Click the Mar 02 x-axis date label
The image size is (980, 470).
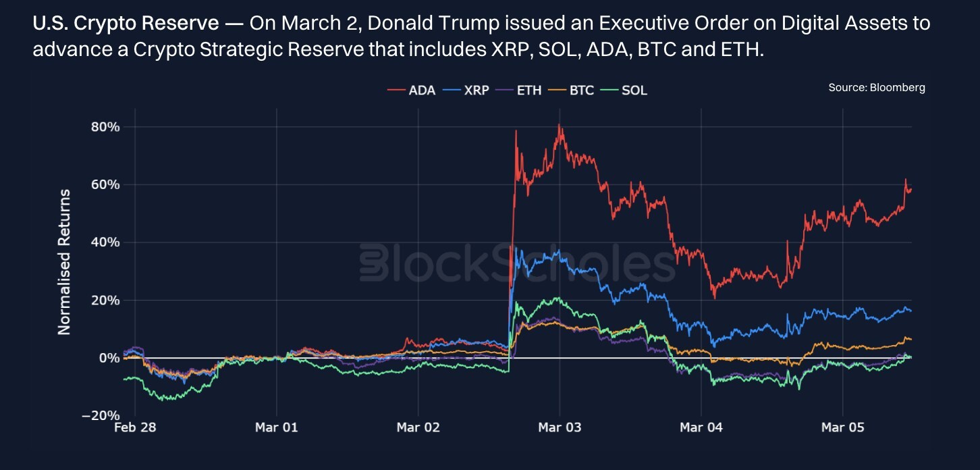(418, 427)
